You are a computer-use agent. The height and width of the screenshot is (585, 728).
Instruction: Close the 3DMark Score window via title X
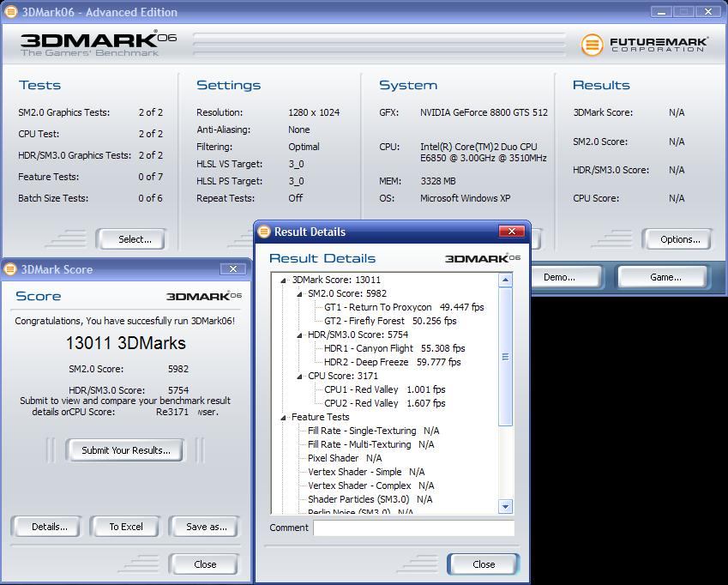(x=233, y=268)
